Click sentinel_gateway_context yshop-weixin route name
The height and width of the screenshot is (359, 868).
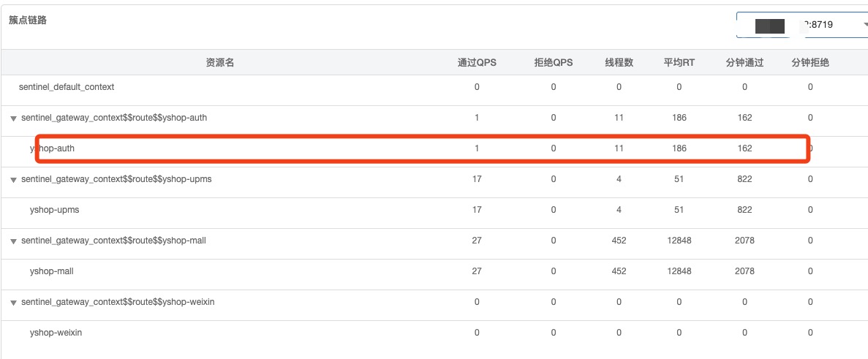(x=118, y=302)
